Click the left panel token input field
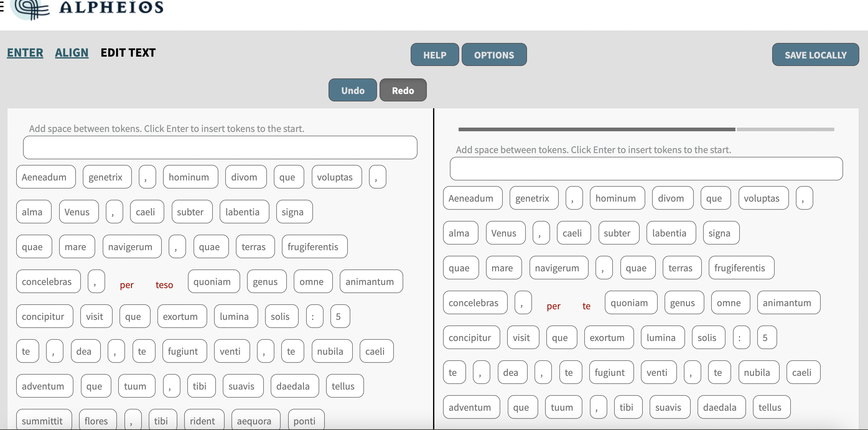This screenshot has height=430, width=868. coord(220,147)
